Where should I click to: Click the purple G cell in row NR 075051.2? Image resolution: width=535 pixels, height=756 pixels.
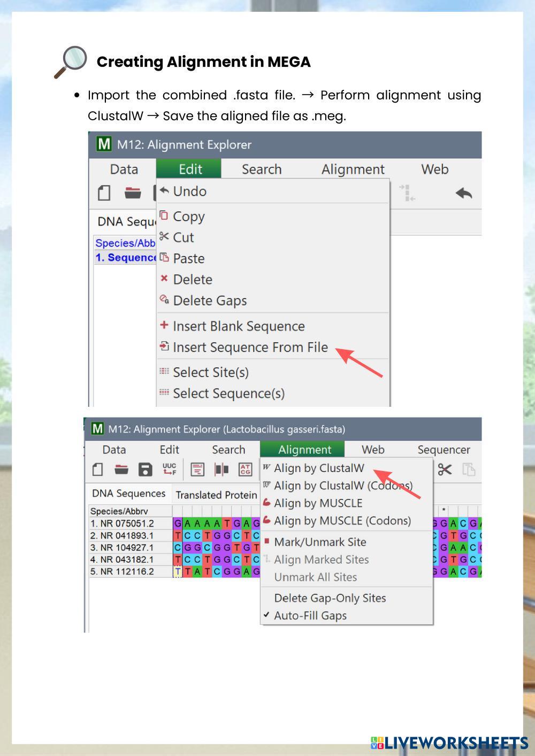(x=178, y=523)
